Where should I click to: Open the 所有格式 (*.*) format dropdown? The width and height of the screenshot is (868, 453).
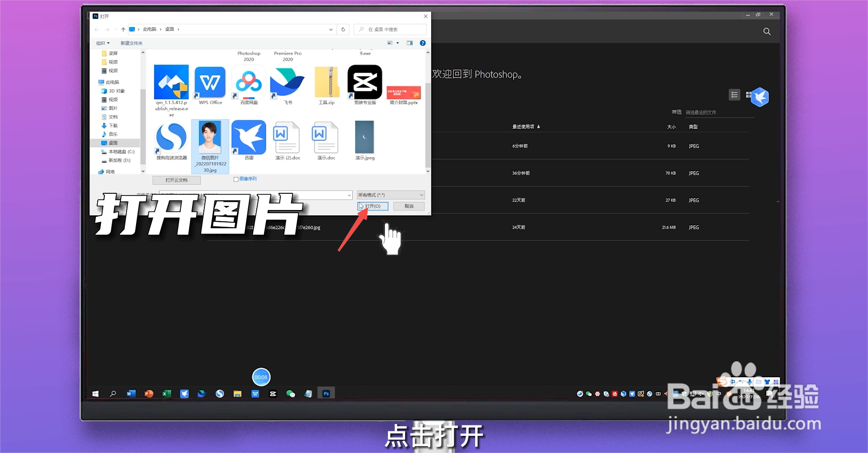click(x=391, y=195)
